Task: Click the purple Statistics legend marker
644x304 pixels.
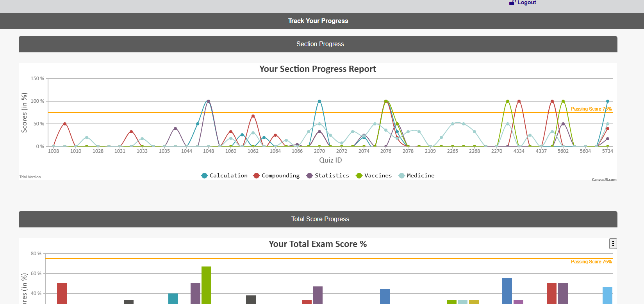Action: click(x=310, y=176)
